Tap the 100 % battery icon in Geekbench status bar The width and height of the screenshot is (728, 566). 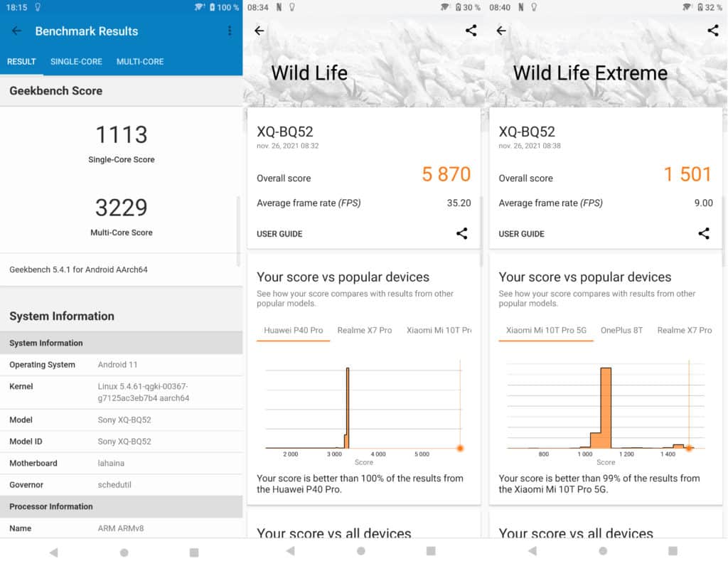[x=212, y=7]
